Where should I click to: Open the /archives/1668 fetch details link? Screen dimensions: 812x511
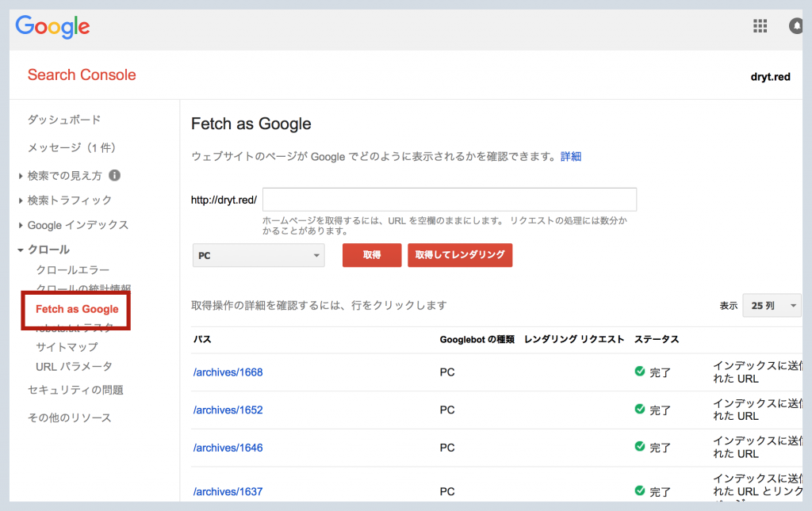click(228, 372)
